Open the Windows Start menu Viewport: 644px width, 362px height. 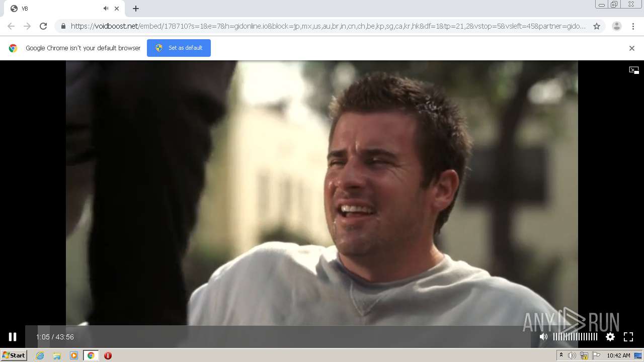coord(14,355)
